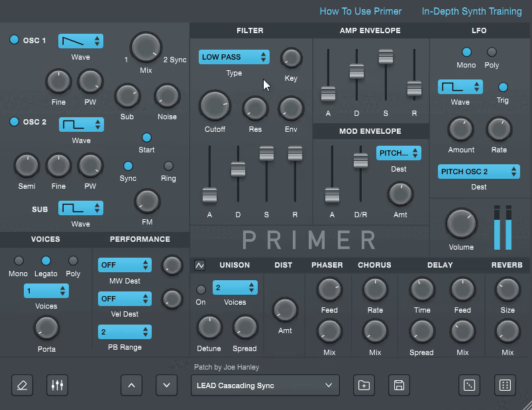Open How To Use Primer link
The width and height of the screenshot is (532, 410).
(x=360, y=11)
